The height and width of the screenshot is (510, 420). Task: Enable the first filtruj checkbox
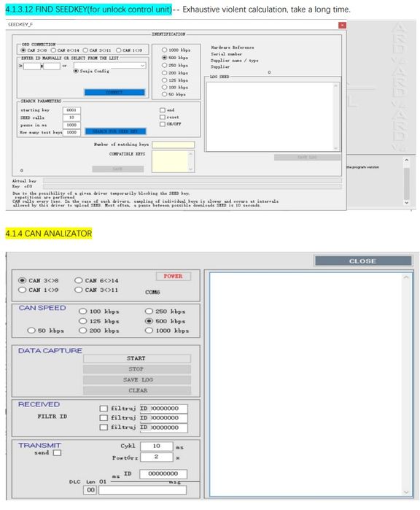[x=104, y=408]
